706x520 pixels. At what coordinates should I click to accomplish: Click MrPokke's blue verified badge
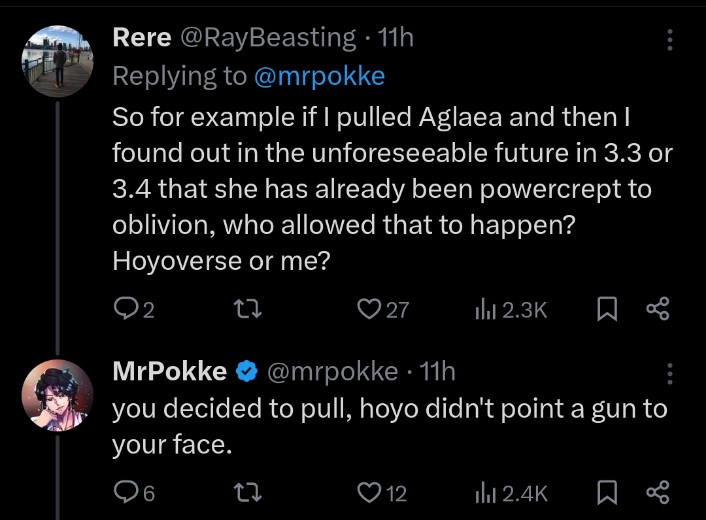click(247, 371)
